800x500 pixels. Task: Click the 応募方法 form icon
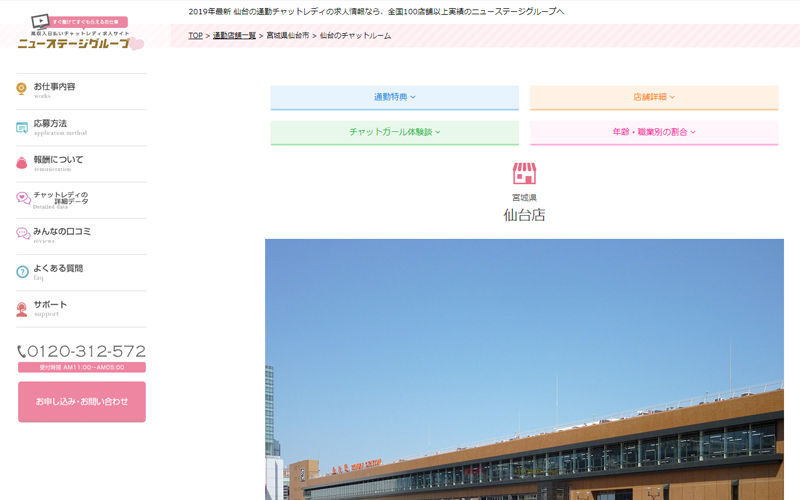pyautogui.click(x=21, y=128)
